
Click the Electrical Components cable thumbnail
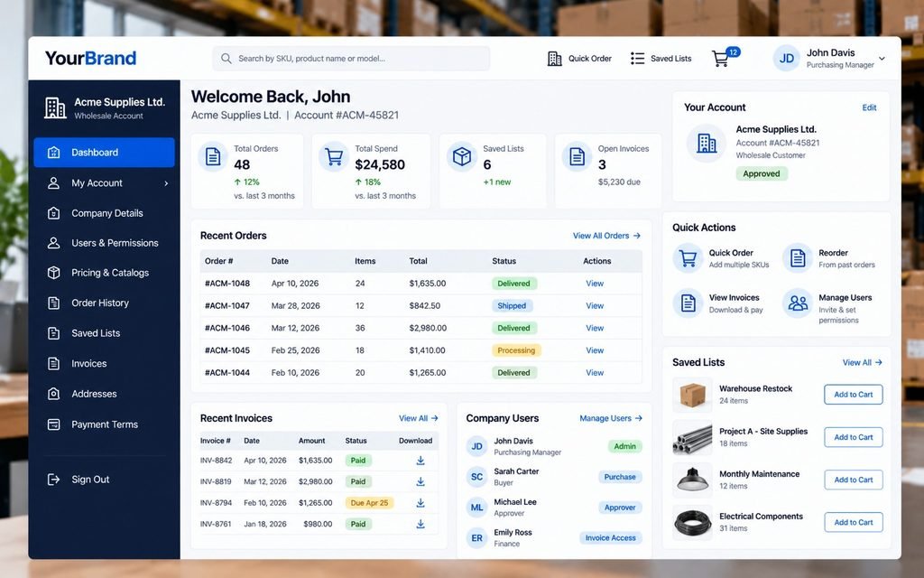pos(692,522)
